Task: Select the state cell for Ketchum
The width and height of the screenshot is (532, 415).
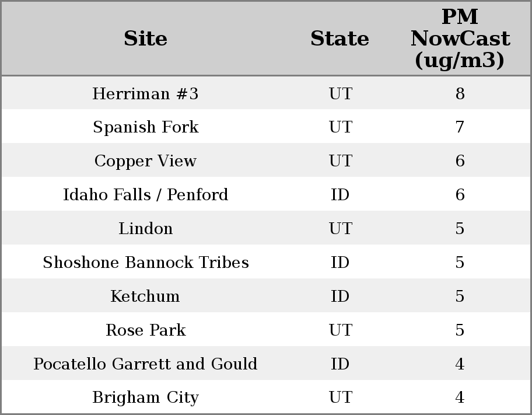Action: pos(340,296)
